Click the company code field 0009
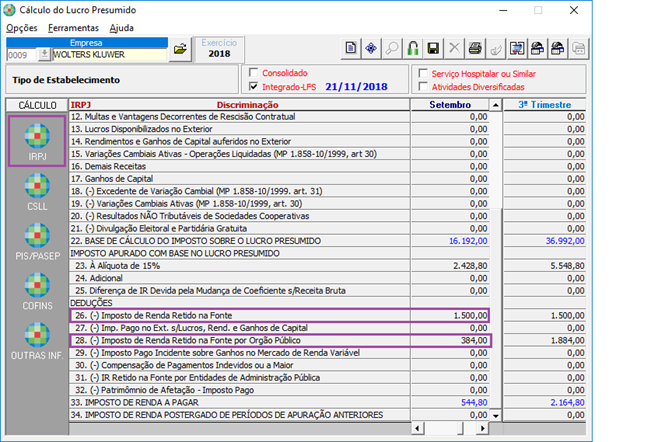This screenshot has width=672, height=442. point(22,55)
